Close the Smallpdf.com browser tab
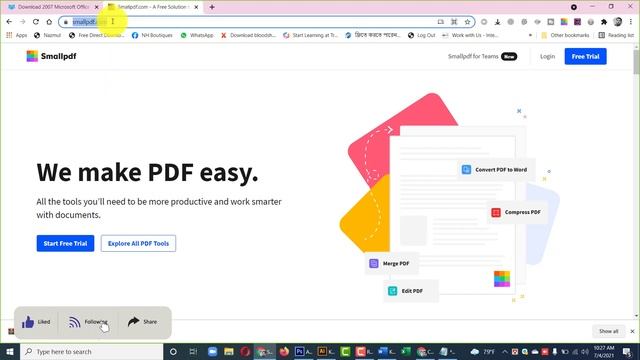This screenshot has height=360, width=640. 196,7
